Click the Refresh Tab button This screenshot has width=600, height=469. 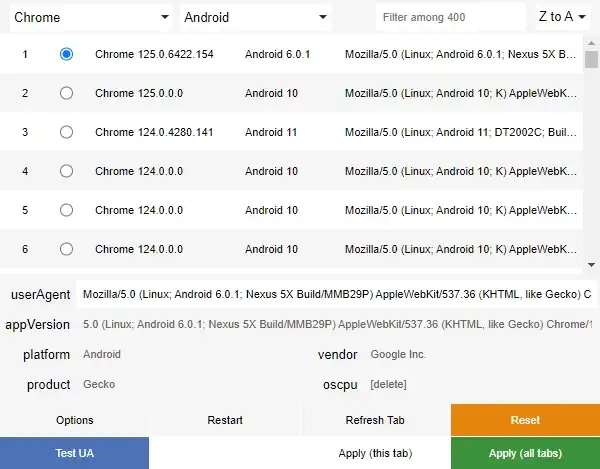375,420
